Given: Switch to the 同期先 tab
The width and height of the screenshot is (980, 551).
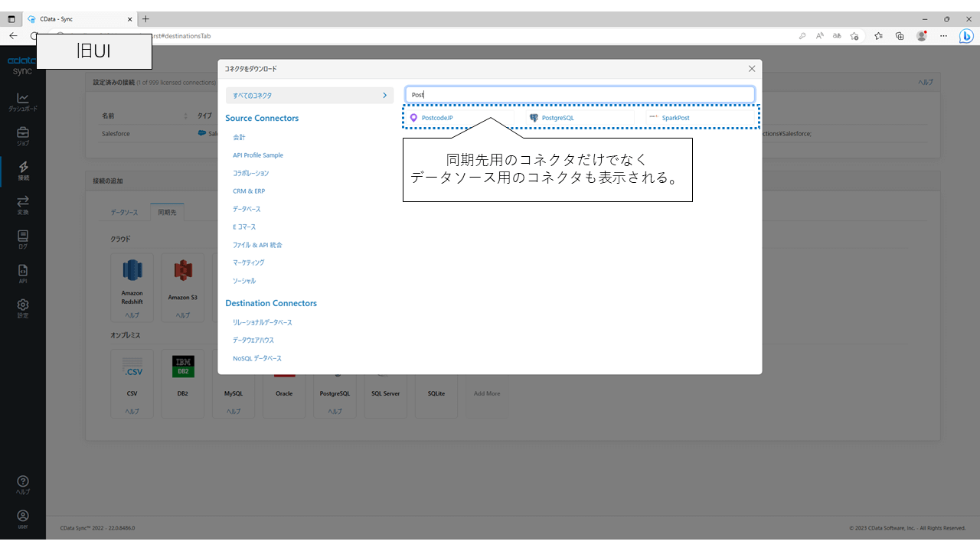Looking at the screenshot, I should pos(167,212).
